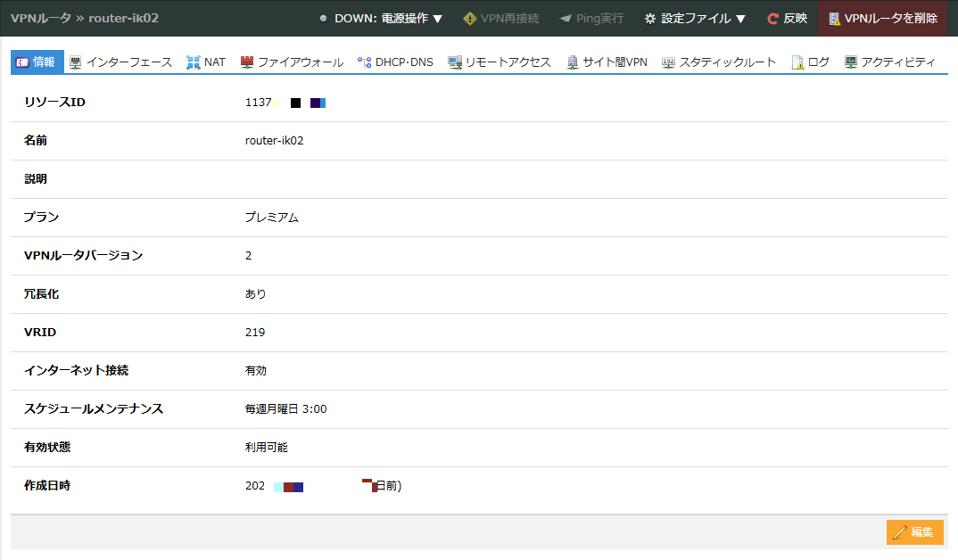Click the VPNルータバージョン value 2

point(249,255)
